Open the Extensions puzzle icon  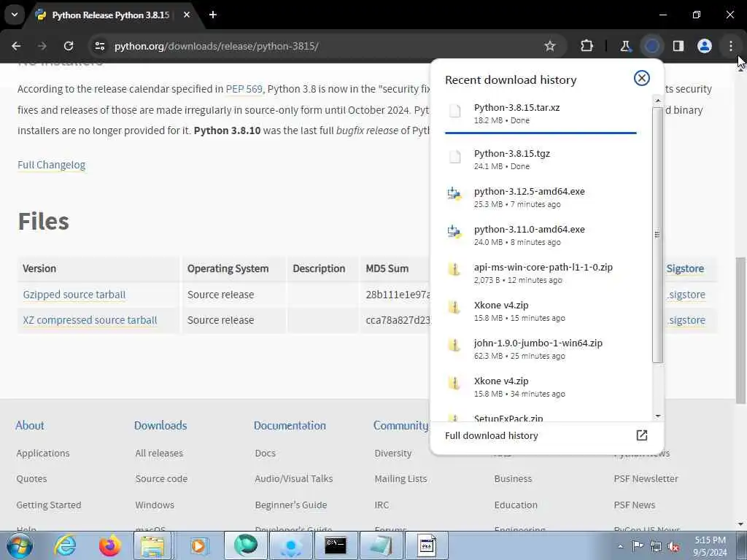click(587, 46)
